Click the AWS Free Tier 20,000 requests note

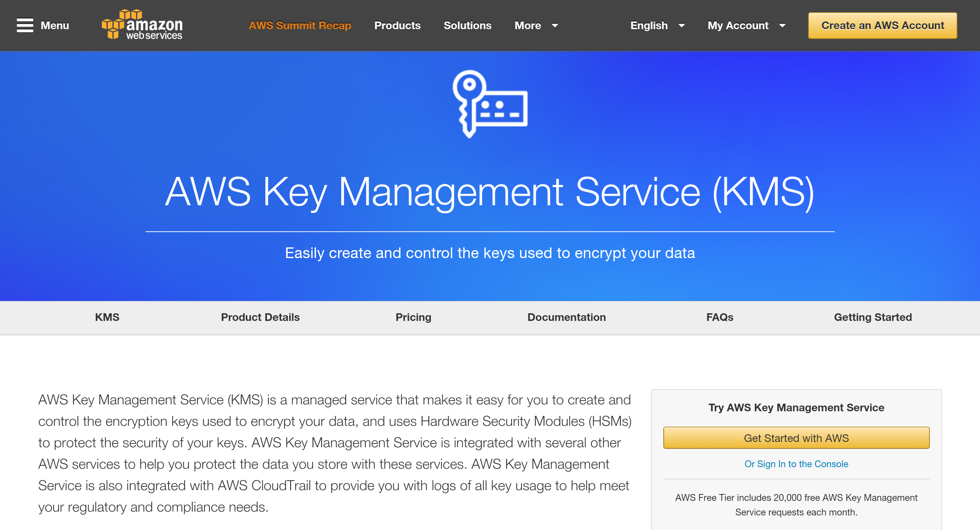pos(796,505)
